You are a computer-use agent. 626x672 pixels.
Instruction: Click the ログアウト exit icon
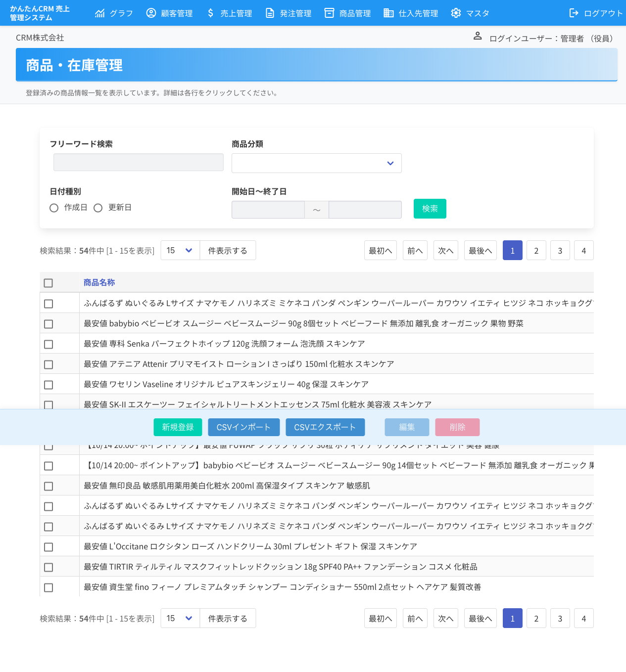click(x=575, y=13)
